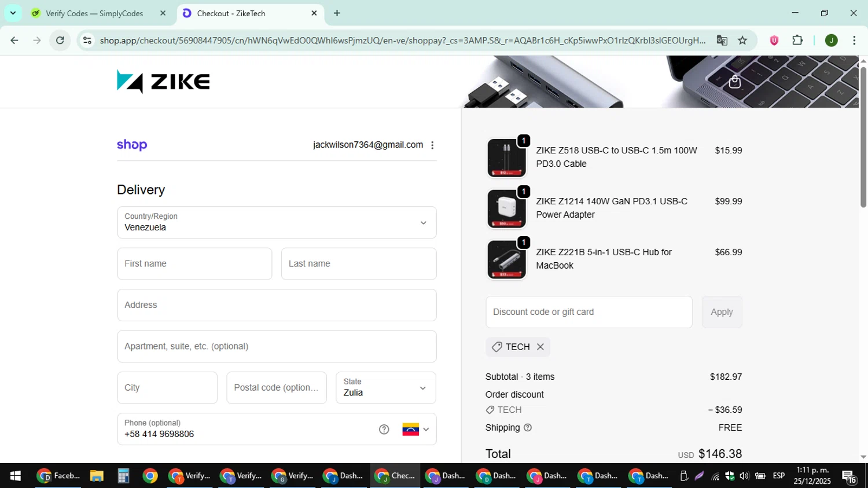Click the Subtotal · 3 items text
The image size is (868, 488).
pos(520,377)
